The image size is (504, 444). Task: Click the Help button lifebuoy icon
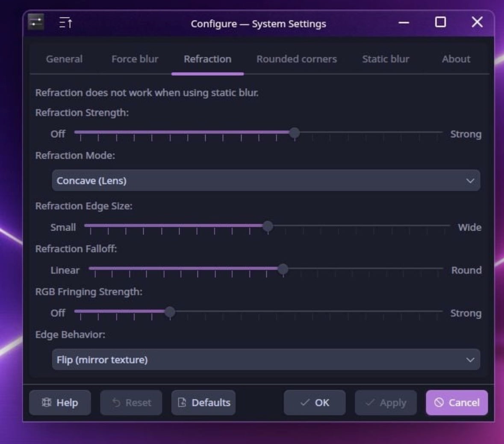point(47,402)
